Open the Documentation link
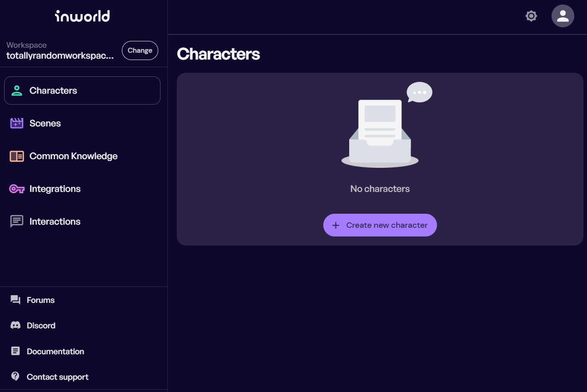Screen dimensions: 587x392 [55, 352]
